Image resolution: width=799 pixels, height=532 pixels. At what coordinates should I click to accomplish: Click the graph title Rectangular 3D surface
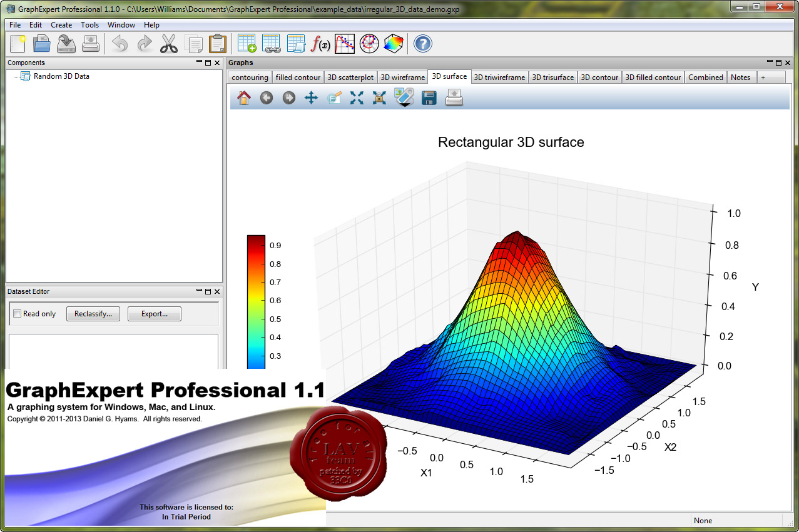[511, 143]
